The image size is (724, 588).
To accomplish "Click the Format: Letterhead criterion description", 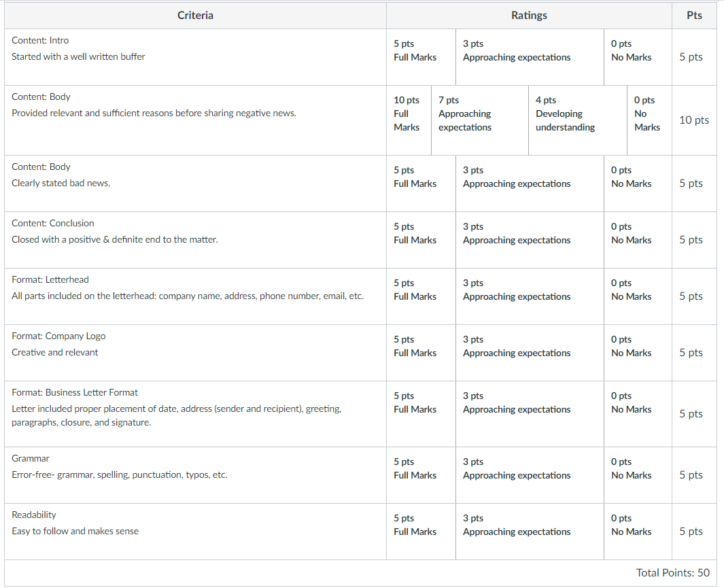I will pos(188,296).
